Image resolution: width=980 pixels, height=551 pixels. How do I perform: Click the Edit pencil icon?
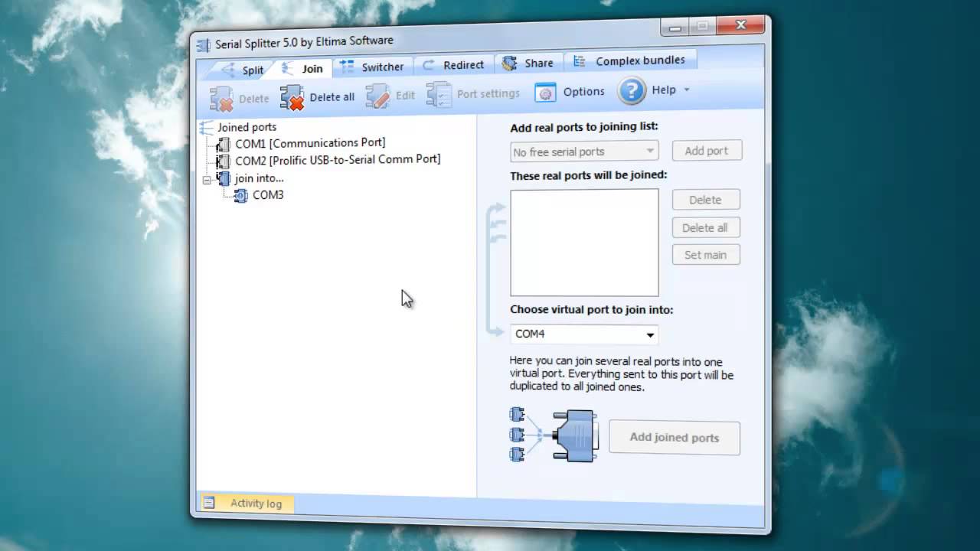(x=378, y=96)
